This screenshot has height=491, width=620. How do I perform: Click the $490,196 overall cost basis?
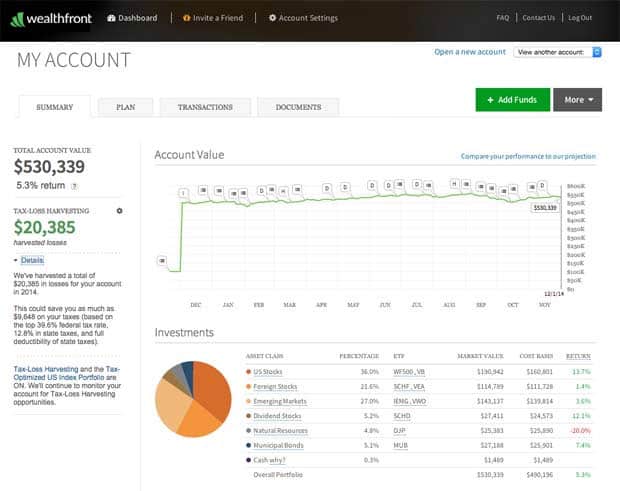point(540,475)
